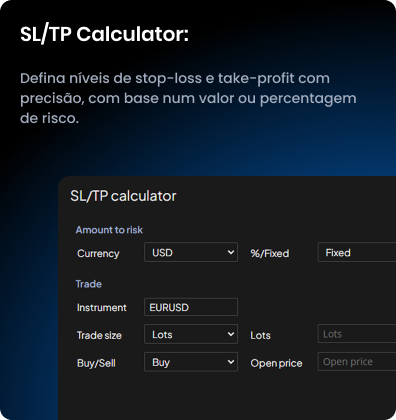Open the Buy/Sell dropdown showing Buy
Image resolution: width=396 pixels, height=420 pixels.
pos(191,362)
